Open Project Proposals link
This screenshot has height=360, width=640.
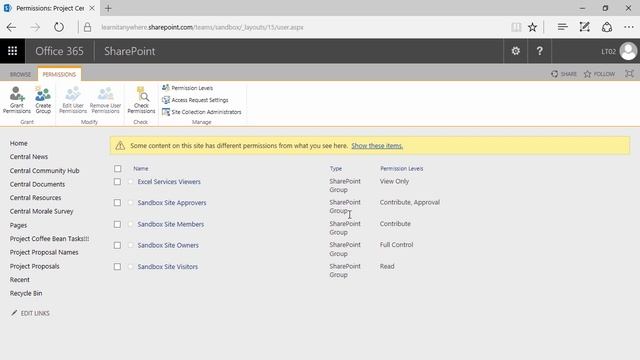(34, 266)
